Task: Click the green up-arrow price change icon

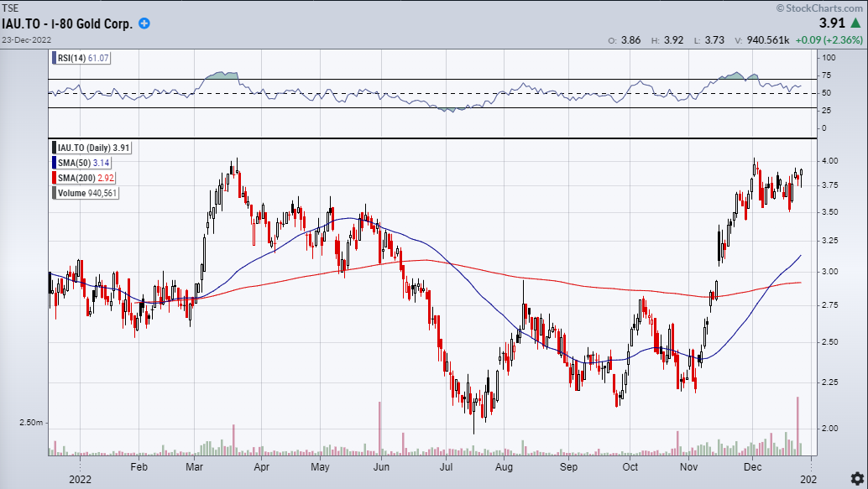Action: pyautogui.click(x=855, y=23)
